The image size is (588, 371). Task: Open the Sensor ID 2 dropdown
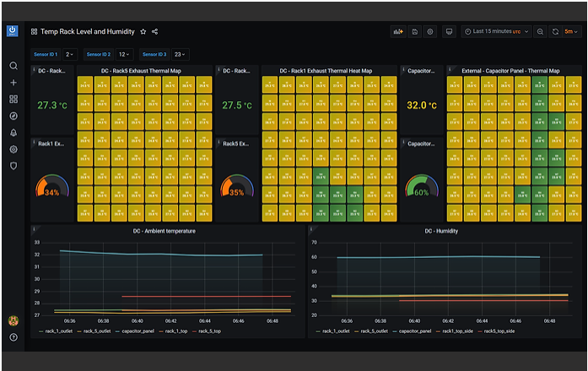click(124, 54)
